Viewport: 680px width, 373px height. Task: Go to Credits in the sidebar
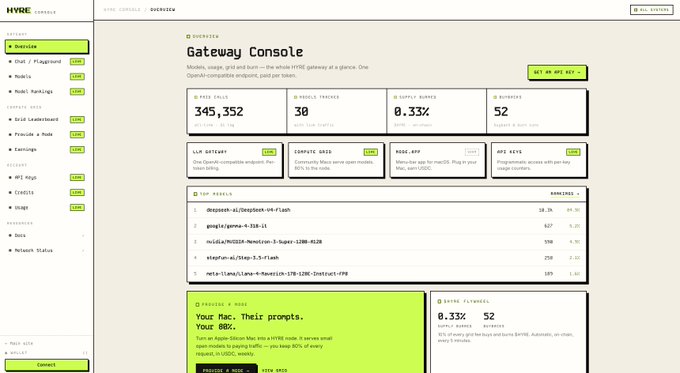(47, 192)
